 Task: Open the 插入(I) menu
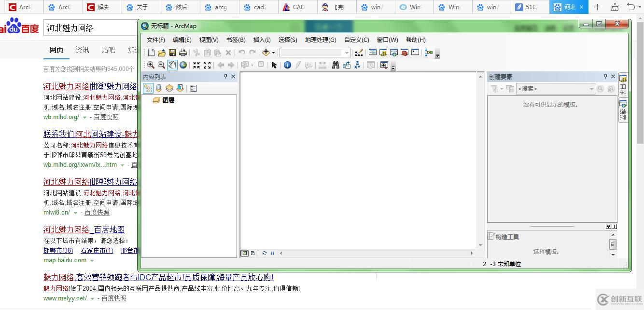click(262, 40)
